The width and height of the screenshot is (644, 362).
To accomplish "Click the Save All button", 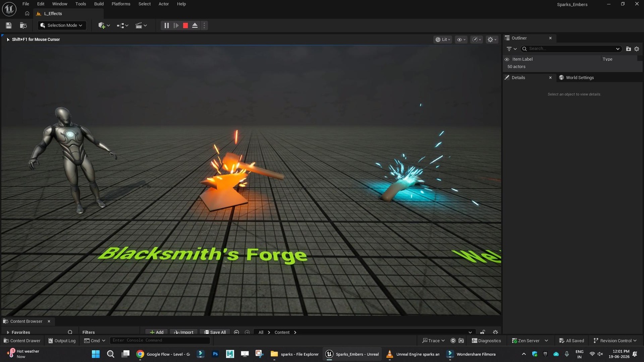I will point(214,332).
